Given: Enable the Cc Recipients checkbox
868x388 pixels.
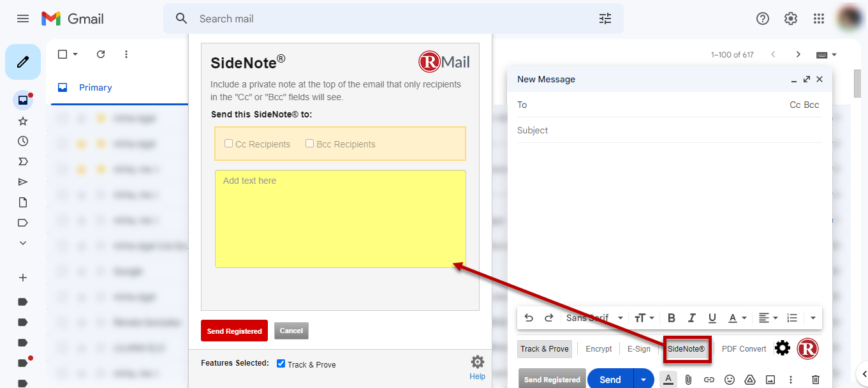Looking at the screenshot, I should (228, 143).
